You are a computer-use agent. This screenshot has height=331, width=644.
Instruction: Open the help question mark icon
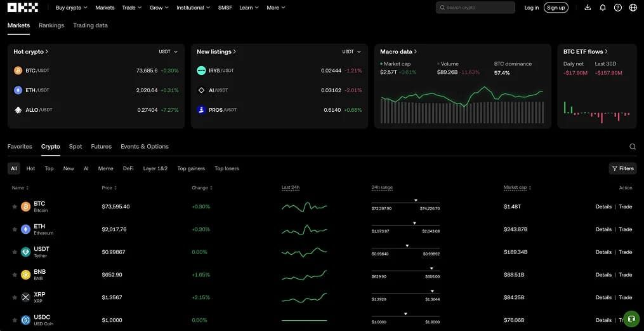618,8
